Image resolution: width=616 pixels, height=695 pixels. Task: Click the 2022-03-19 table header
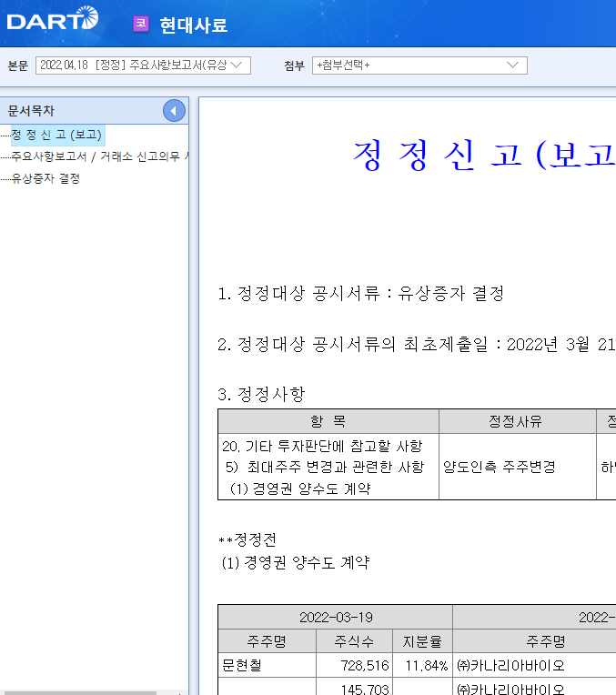[x=335, y=617]
